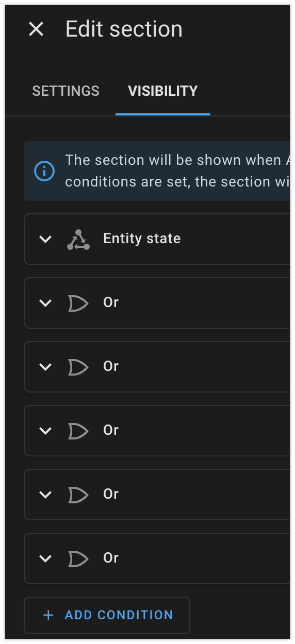Select the Visibility tab
This screenshot has width=295, height=644.
click(163, 91)
